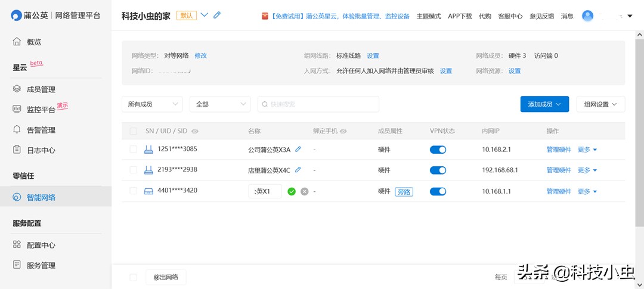Click 管理硬件 for 公司蒲公英X3A
Image resolution: width=644 pixels, height=289 pixels.
(x=559, y=150)
